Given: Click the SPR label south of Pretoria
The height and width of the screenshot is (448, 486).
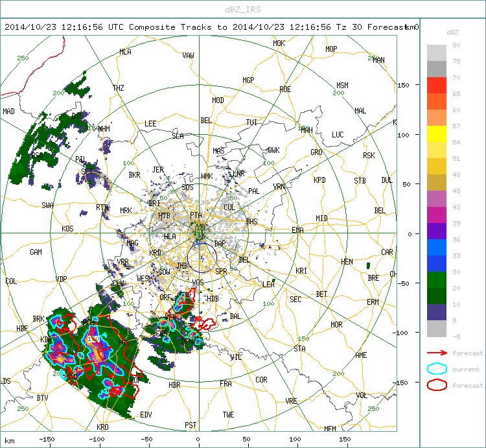Looking at the screenshot, I should 221,271.
